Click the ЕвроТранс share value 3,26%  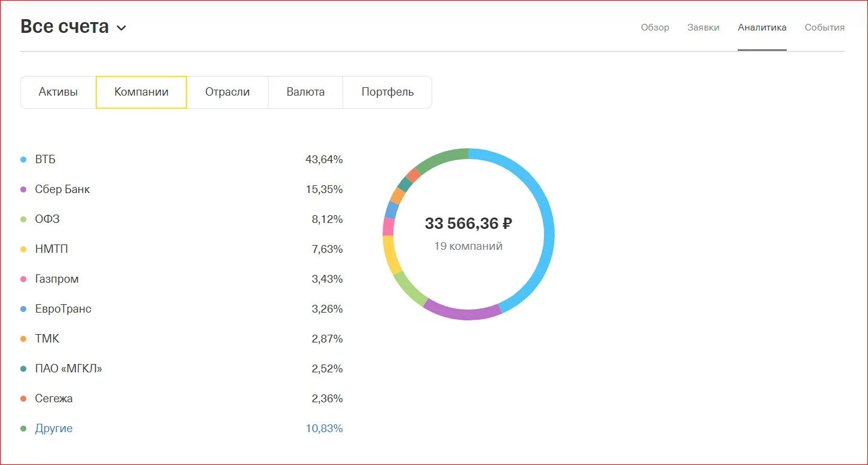327,309
